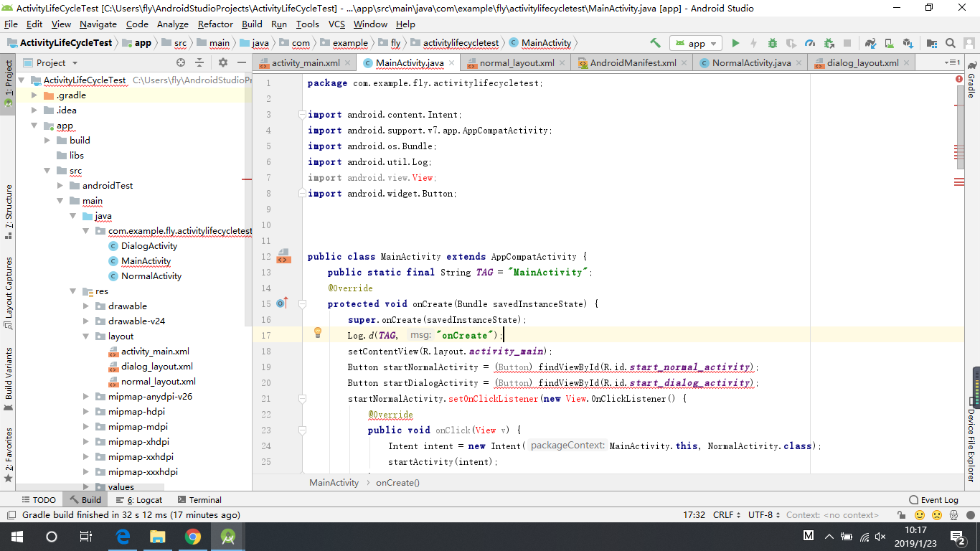Image resolution: width=980 pixels, height=551 pixels.
Task: Show the hidden editor tabs list dropdown
Action: [x=952, y=62]
